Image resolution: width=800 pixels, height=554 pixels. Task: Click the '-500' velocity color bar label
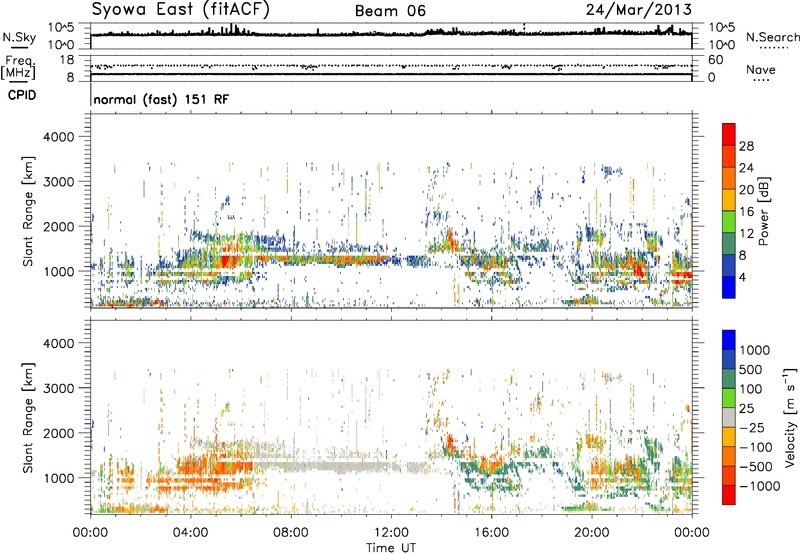pos(755,467)
